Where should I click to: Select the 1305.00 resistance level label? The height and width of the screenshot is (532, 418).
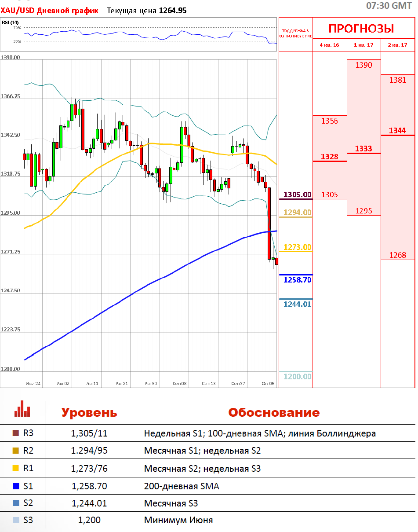pos(297,194)
